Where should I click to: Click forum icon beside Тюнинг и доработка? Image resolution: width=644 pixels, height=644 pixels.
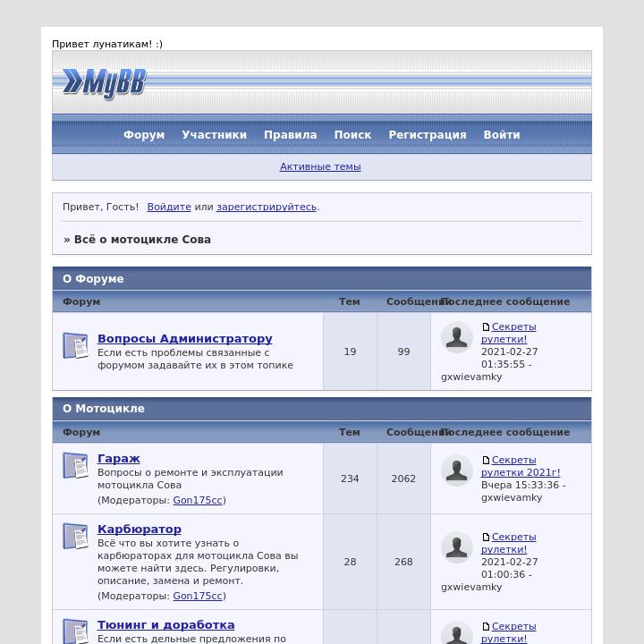tap(75, 631)
